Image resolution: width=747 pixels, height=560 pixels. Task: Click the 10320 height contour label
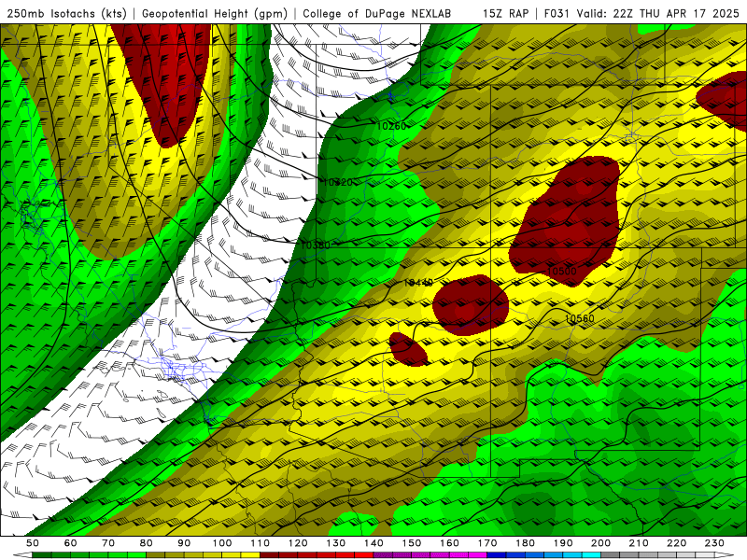[338, 182]
